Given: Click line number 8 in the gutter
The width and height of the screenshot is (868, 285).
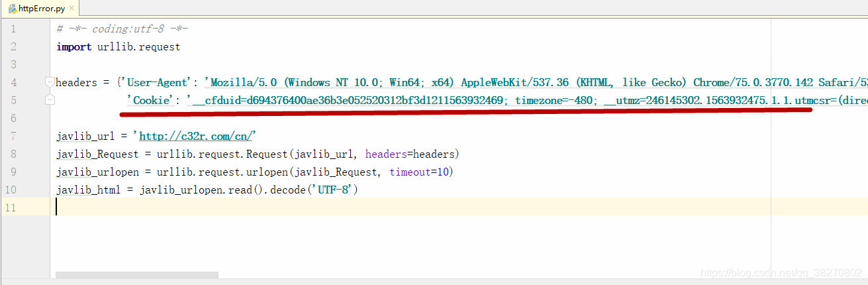Looking at the screenshot, I should 14,154.
